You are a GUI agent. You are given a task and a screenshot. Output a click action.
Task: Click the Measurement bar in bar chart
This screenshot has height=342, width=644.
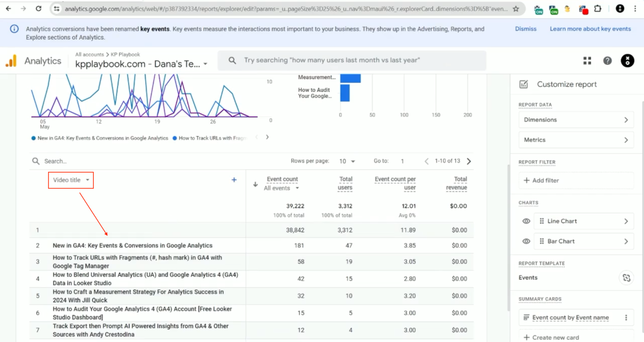click(x=350, y=78)
